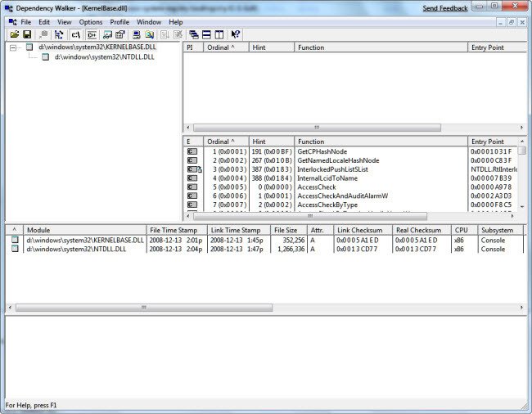This screenshot has width=532, height=414.
Task: Click the Send Feedback link
Action: [447, 7]
